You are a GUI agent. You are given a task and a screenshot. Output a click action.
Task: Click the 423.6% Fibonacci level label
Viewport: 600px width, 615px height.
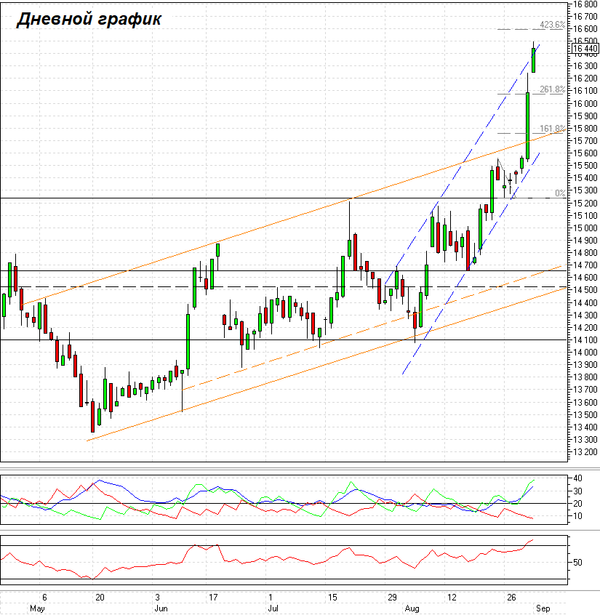(x=553, y=25)
